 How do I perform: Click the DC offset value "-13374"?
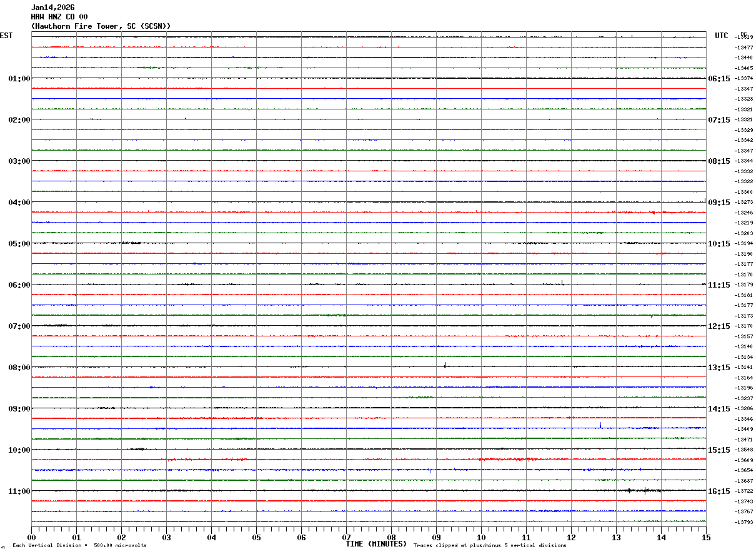point(744,78)
